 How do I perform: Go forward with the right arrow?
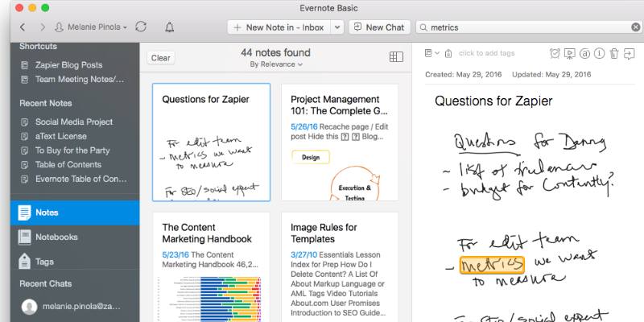tap(43, 27)
